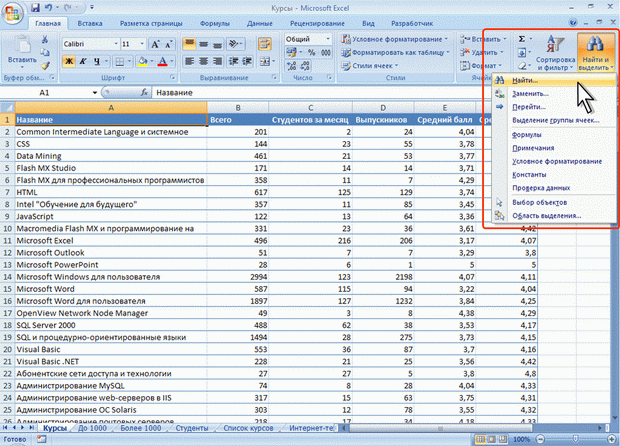
Task: Open the font size dropdown
Action: (x=142, y=44)
